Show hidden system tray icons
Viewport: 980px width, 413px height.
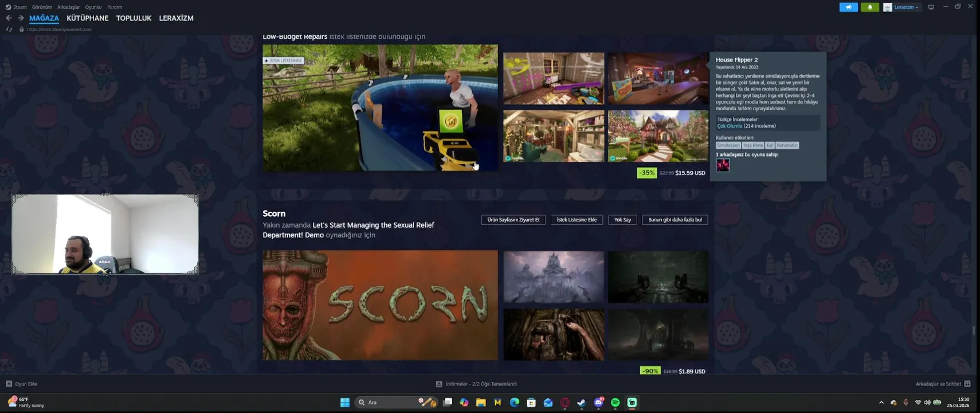point(881,403)
